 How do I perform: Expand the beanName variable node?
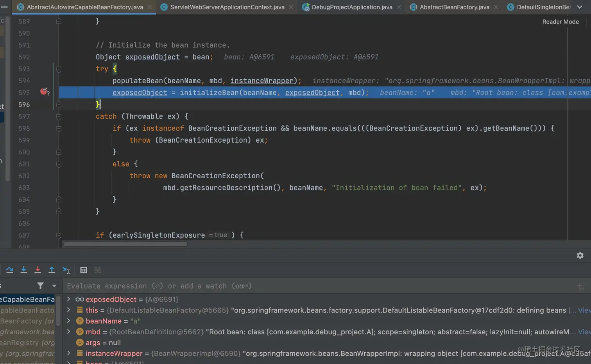pos(69,321)
